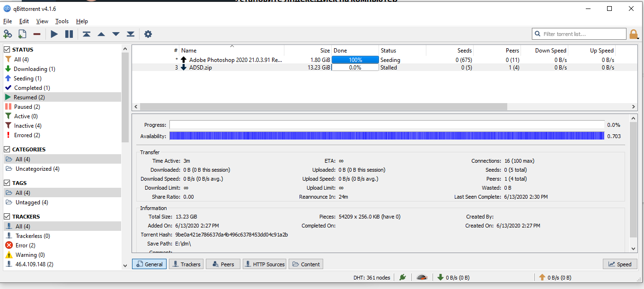This screenshot has width=644, height=289.
Task: Sort by the Seeds column header
Action: tap(450, 50)
